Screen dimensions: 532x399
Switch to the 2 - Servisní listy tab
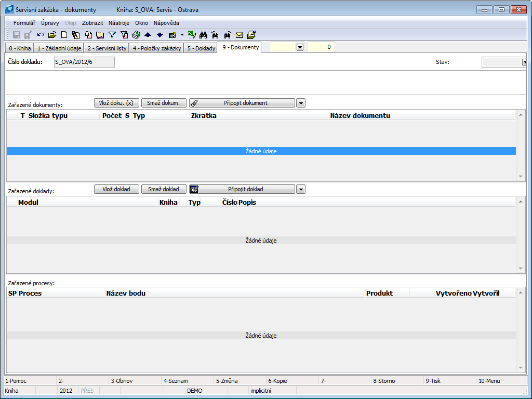[106, 48]
